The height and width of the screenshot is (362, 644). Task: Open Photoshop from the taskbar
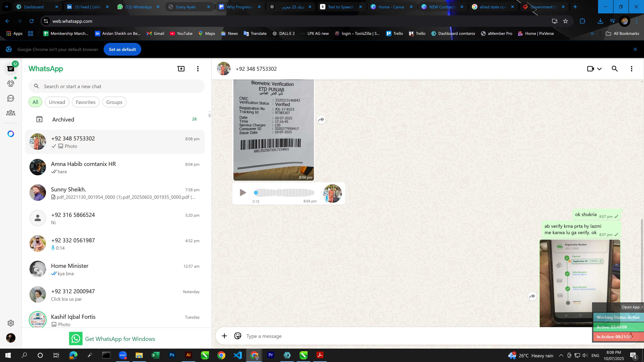pos(172,355)
